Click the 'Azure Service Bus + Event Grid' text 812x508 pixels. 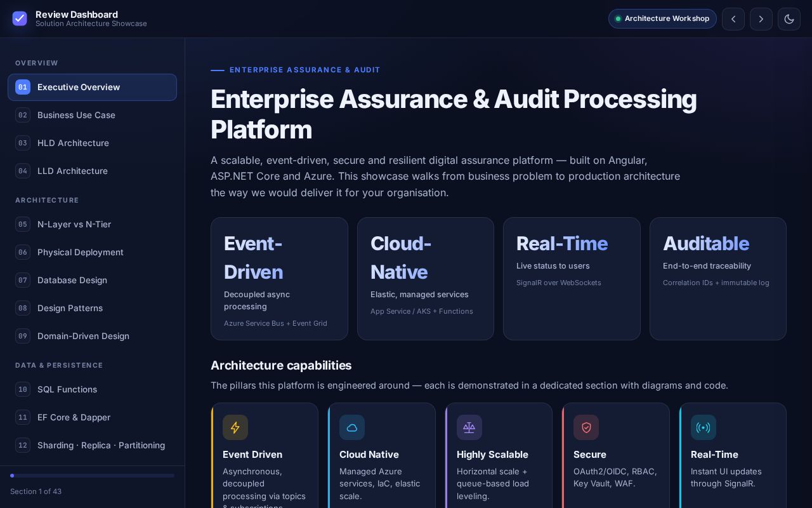pyautogui.click(x=275, y=323)
